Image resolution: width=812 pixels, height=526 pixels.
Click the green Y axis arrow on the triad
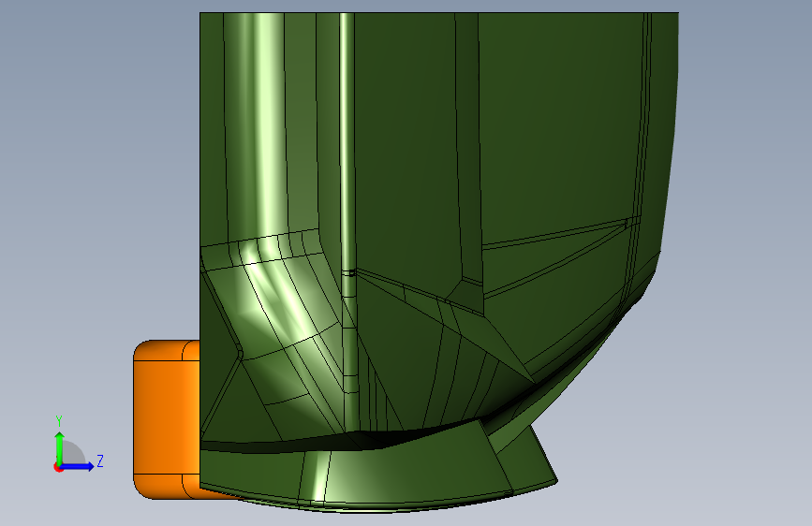[x=60, y=447]
